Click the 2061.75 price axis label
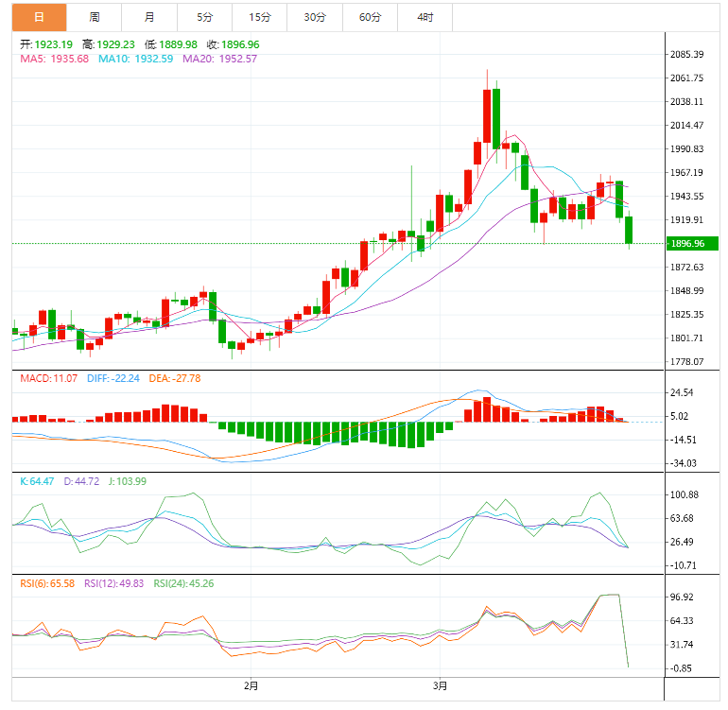 coord(686,78)
